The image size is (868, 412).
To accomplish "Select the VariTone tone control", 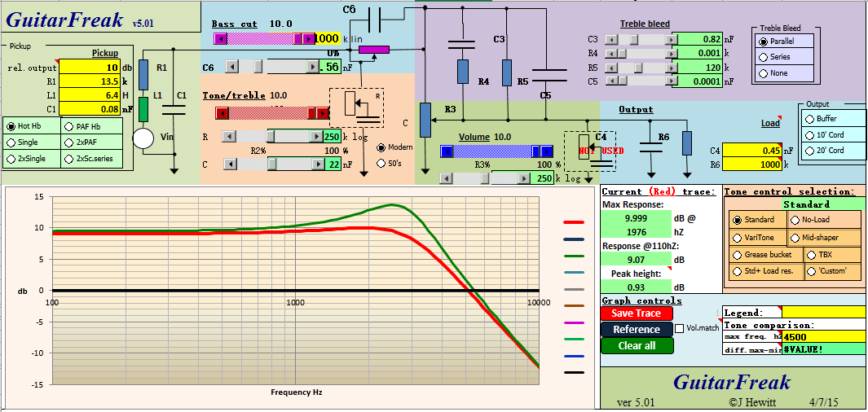I will (x=738, y=238).
